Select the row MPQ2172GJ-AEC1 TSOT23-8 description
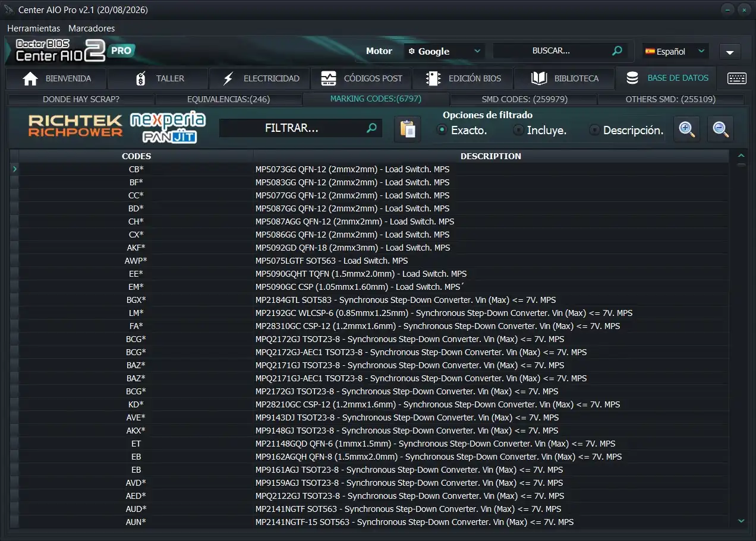The image size is (756, 541). [491, 352]
